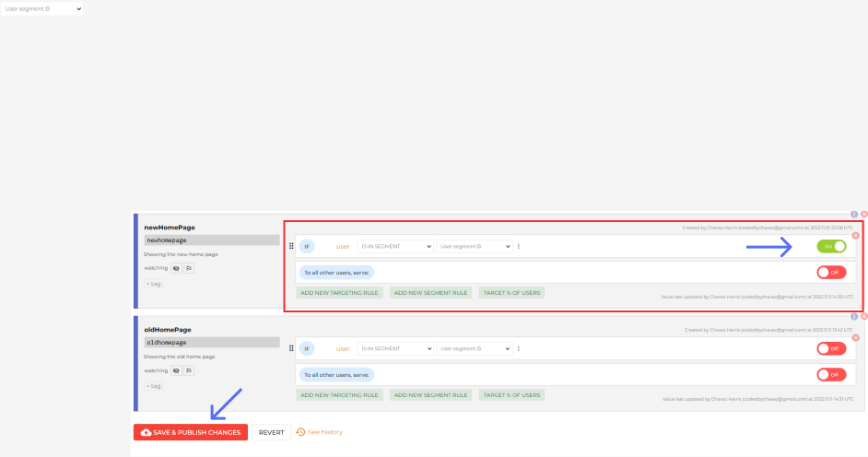868x457 pixels.
Task: Click 'user' attribute in oldHomePage rule
Action: [x=343, y=348]
